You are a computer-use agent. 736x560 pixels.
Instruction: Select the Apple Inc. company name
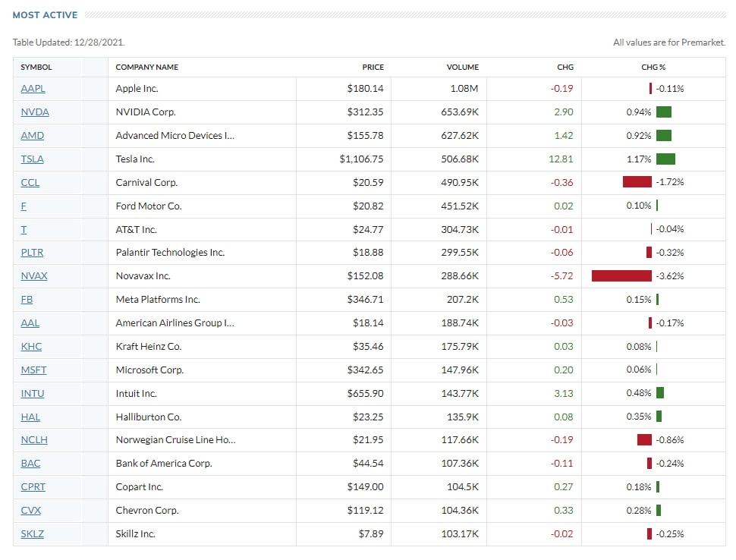(137, 88)
